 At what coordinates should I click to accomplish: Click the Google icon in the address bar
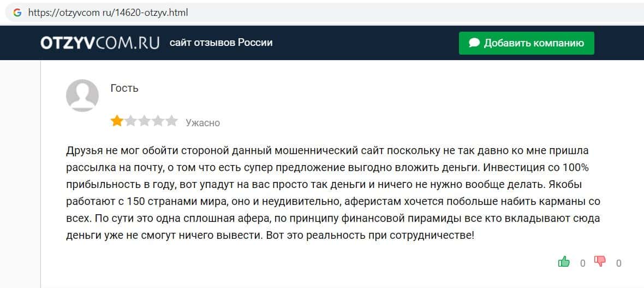tap(17, 12)
